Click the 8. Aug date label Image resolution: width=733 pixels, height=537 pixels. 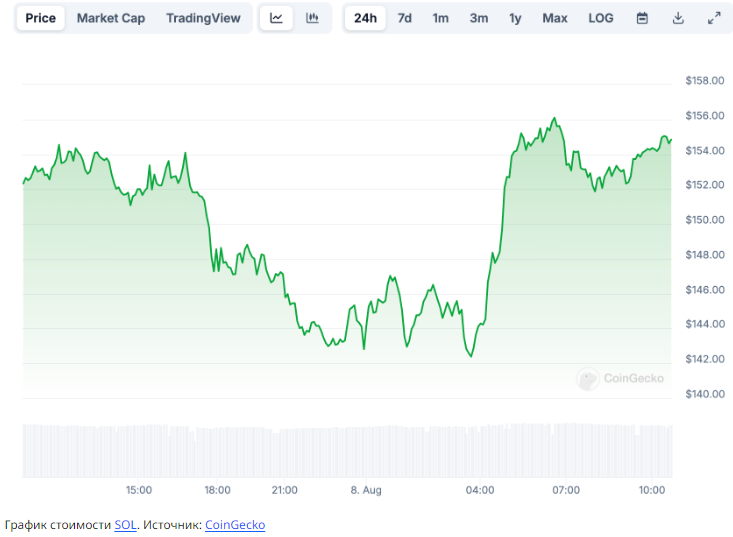[x=366, y=490]
